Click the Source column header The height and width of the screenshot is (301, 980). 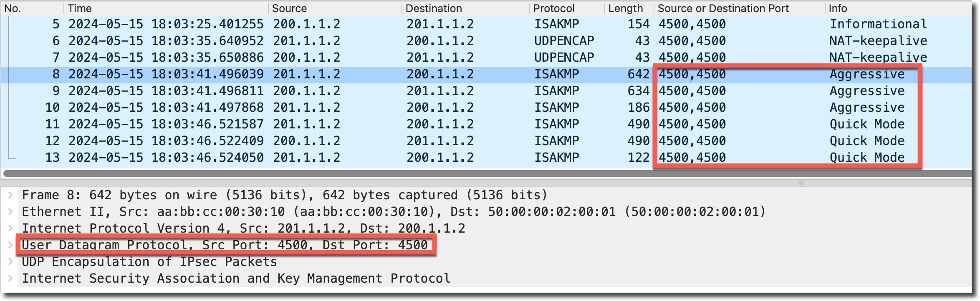tap(289, 8)
